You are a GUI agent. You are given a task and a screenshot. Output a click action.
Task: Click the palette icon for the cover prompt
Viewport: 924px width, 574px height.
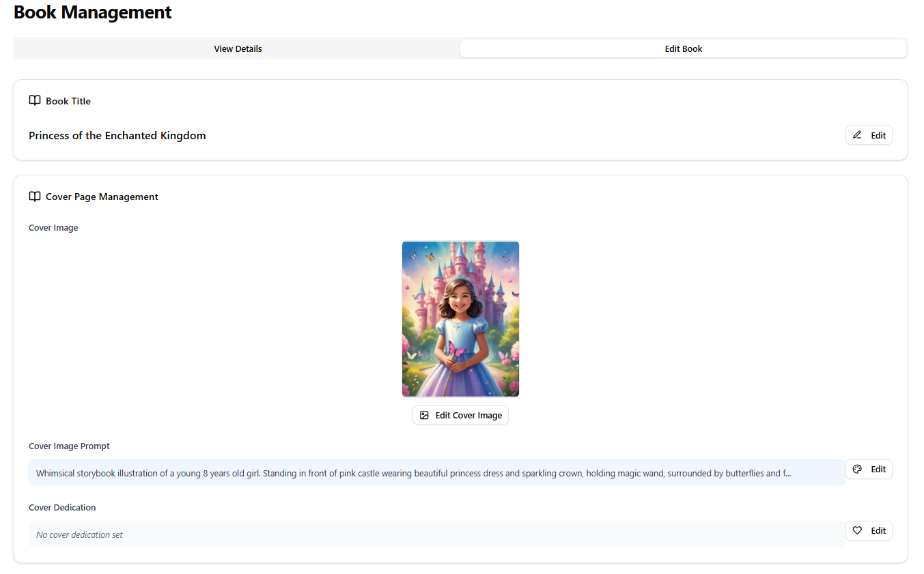(858, 469)
